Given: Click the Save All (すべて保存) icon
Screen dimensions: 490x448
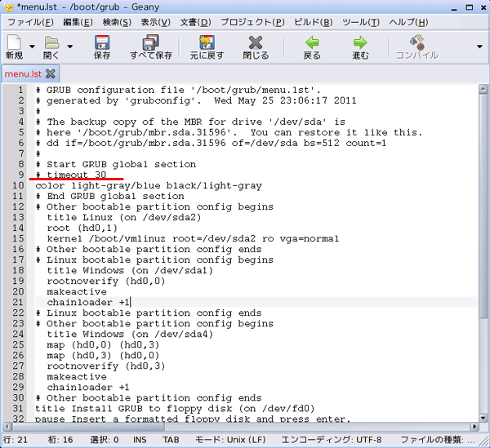Looking at the screenshot, I should click(x=150, y=42).
